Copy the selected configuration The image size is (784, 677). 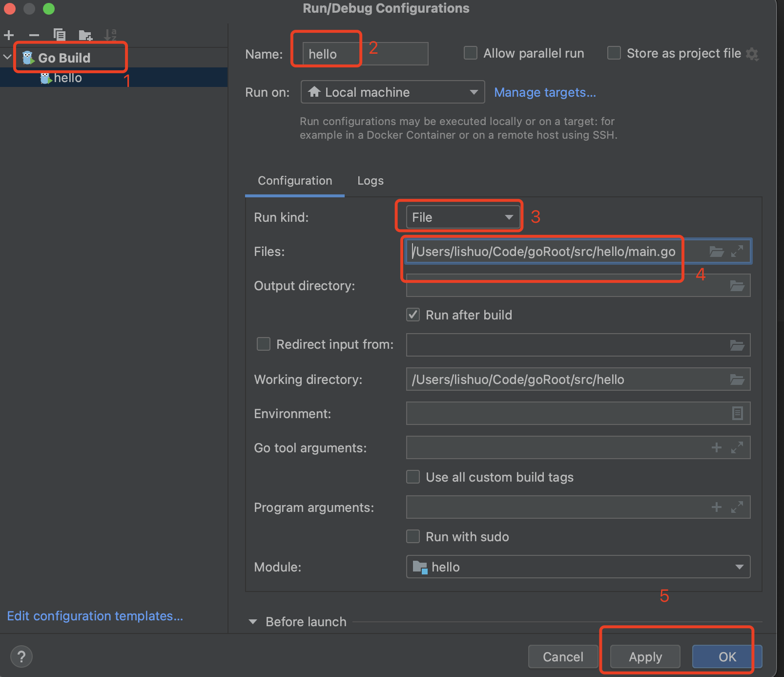coord(60,35)
